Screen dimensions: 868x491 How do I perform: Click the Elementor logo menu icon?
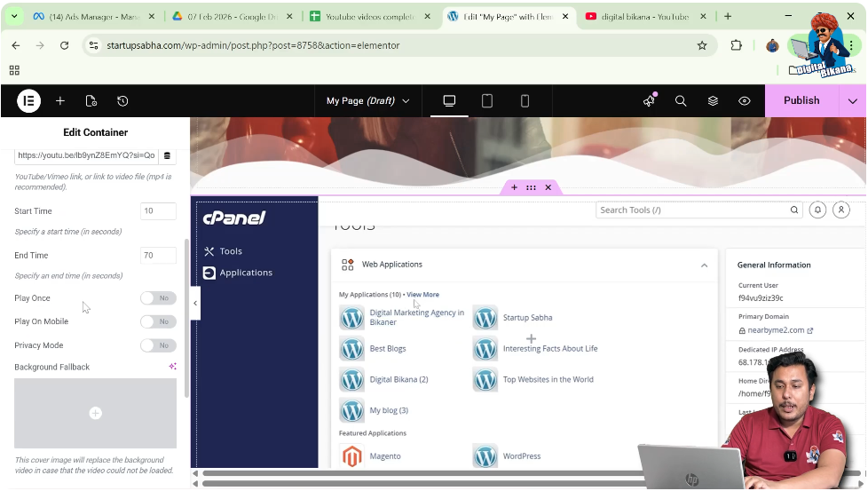28,101
